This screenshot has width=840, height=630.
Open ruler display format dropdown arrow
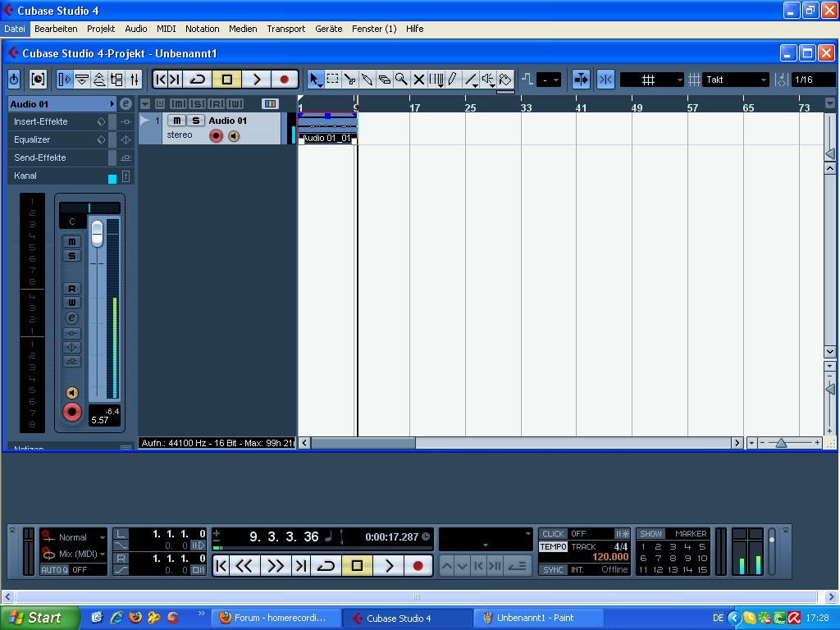pos(830,103)
